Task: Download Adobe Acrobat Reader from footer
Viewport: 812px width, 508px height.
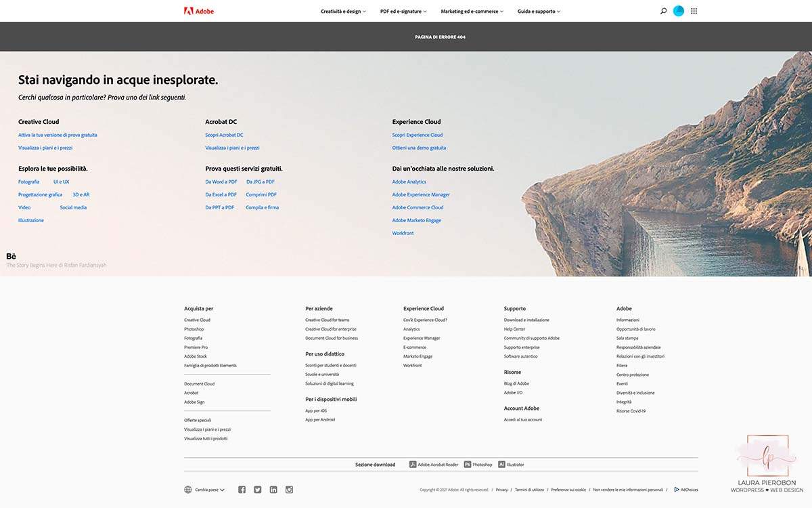Action: point(434,465)
